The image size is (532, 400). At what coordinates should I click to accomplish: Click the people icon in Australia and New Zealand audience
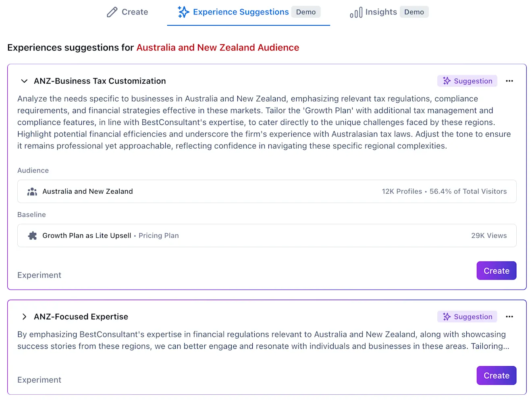(x=32, y=192)
